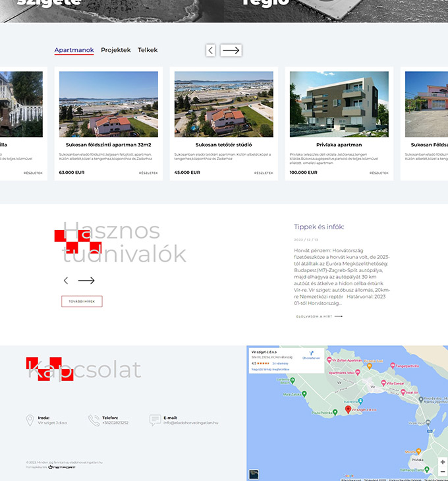Click the Telefon handset icon
The image size is (448, 481).
click(94, 420)
